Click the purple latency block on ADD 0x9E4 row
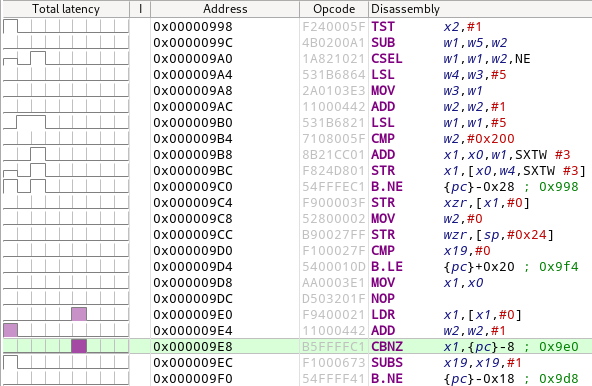This screenshot has height=386, width=592. 10,330
